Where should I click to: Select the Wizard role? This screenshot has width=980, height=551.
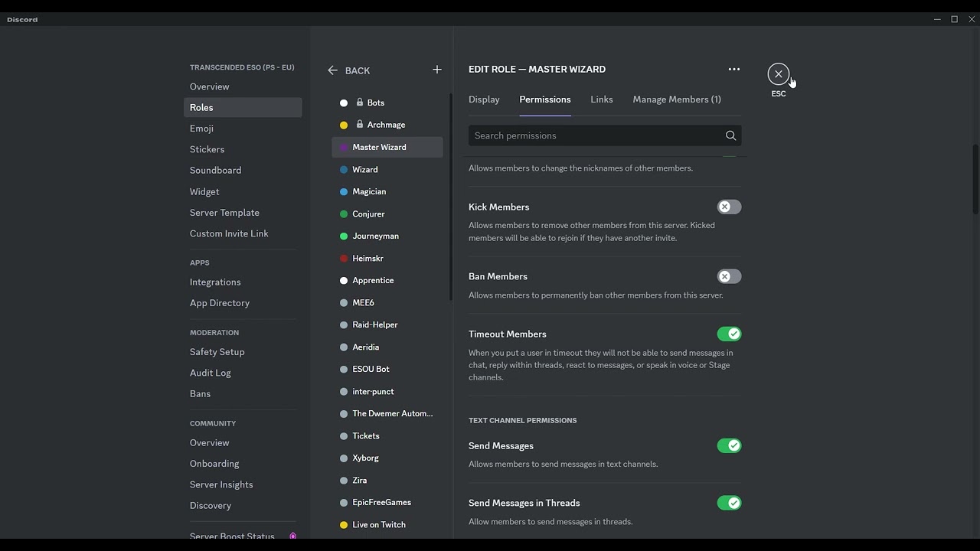pyautogui.click(x=387, y=169)
